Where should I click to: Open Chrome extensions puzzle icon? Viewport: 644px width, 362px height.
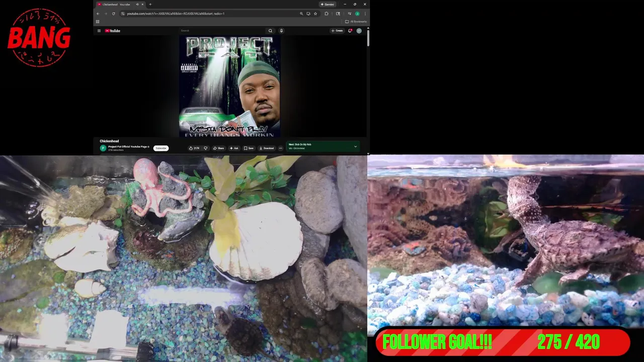pos(327,14)
